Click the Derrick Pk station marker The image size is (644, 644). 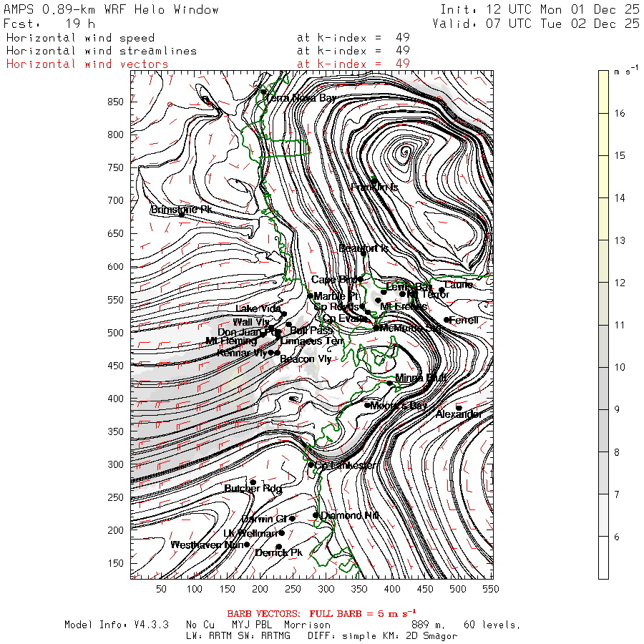point(279,547)
